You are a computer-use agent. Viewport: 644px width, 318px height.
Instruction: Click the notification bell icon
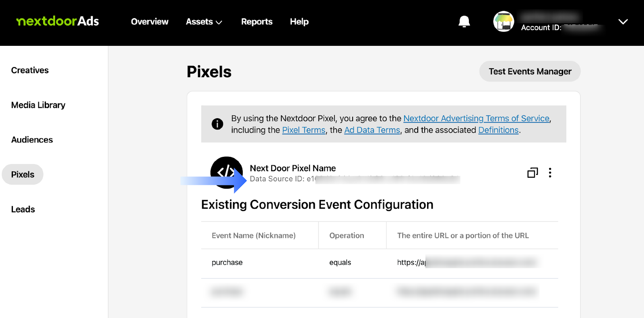tap(464, 22)
